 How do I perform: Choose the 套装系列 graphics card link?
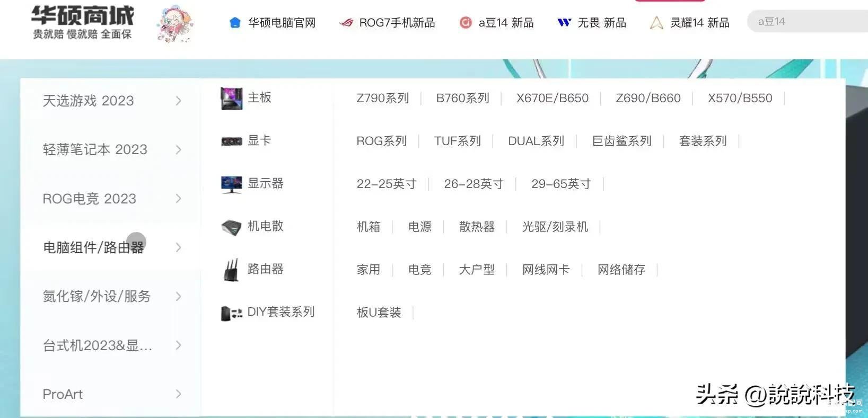point(703,141)
